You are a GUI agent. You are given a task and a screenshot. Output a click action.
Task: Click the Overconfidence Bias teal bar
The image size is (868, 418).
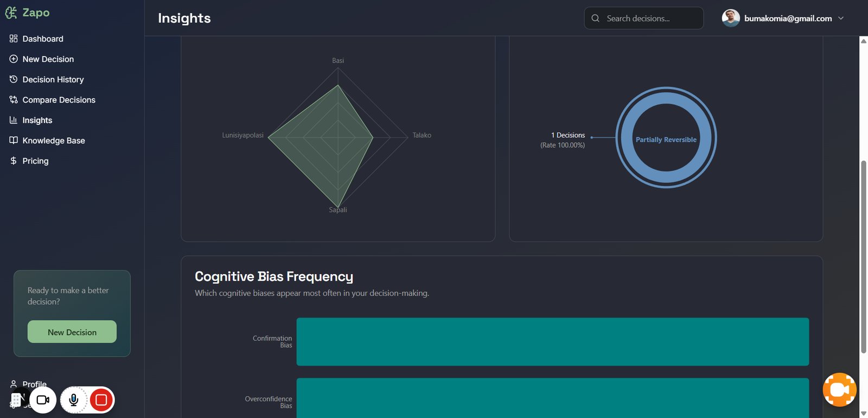[553, 398]
